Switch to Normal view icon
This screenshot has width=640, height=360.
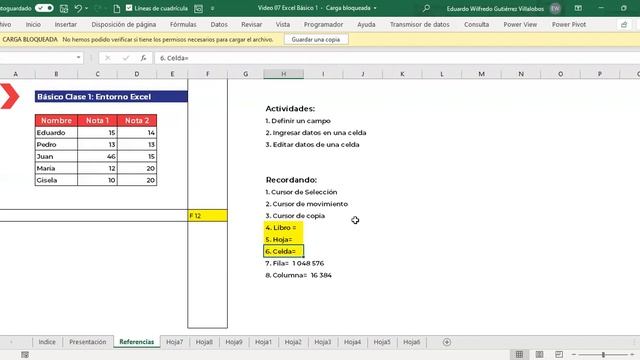(x=519, y=355)
